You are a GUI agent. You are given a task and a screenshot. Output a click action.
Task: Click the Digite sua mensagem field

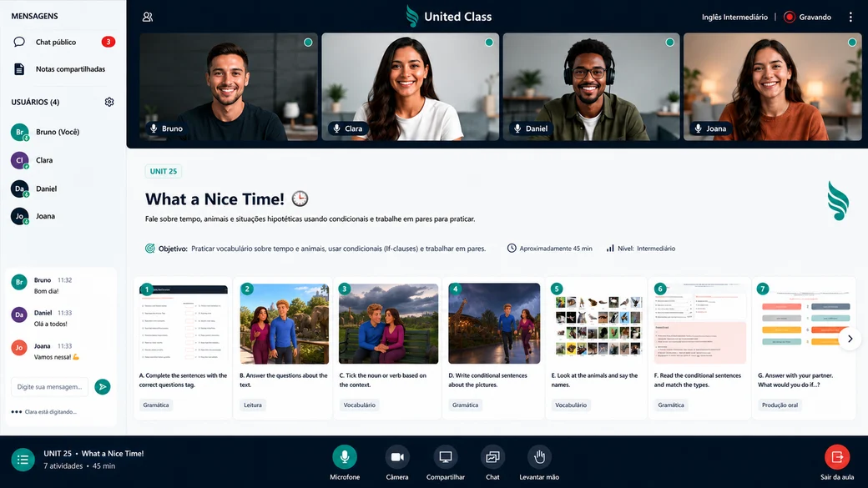pos(50,387)
